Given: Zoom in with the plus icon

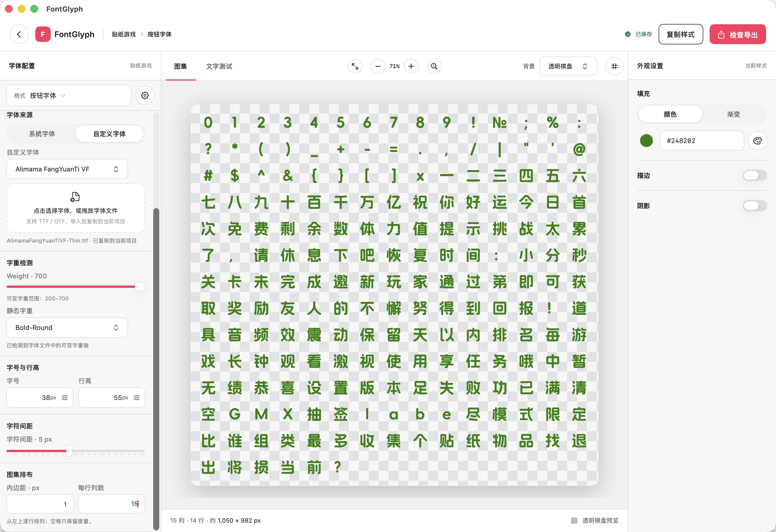Looking at the screenshot, I should tap(411, 66).
